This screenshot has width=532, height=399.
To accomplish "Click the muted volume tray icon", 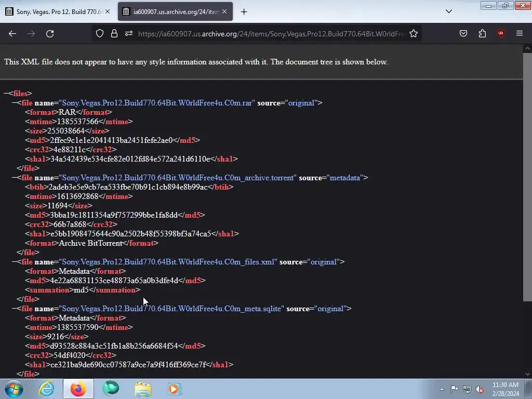I will [480, 390].
